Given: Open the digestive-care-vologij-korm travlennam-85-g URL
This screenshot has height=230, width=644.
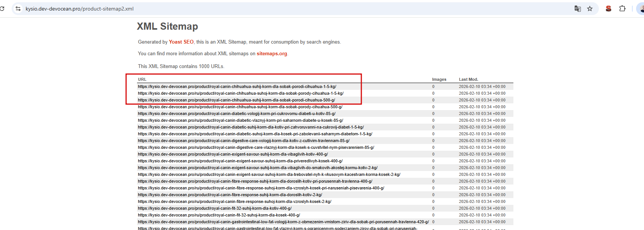Looking at the screenshot, I should point(244,141).
